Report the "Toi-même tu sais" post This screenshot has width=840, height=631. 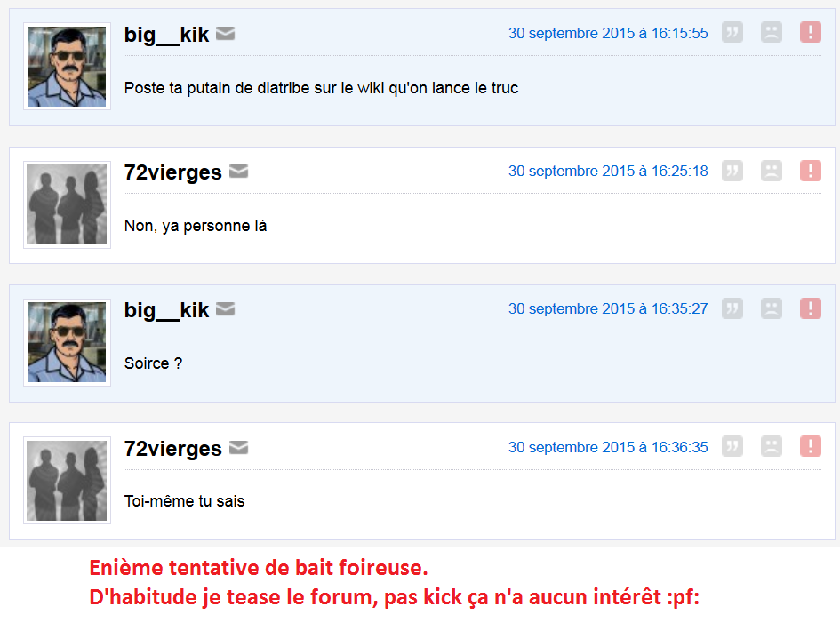tap(810, 446)
